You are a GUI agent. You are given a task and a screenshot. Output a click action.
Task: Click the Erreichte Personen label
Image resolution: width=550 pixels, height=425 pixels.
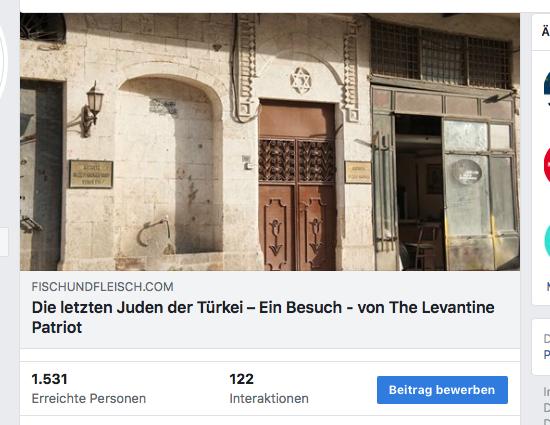pyautogui.click(x=89, y=399)
